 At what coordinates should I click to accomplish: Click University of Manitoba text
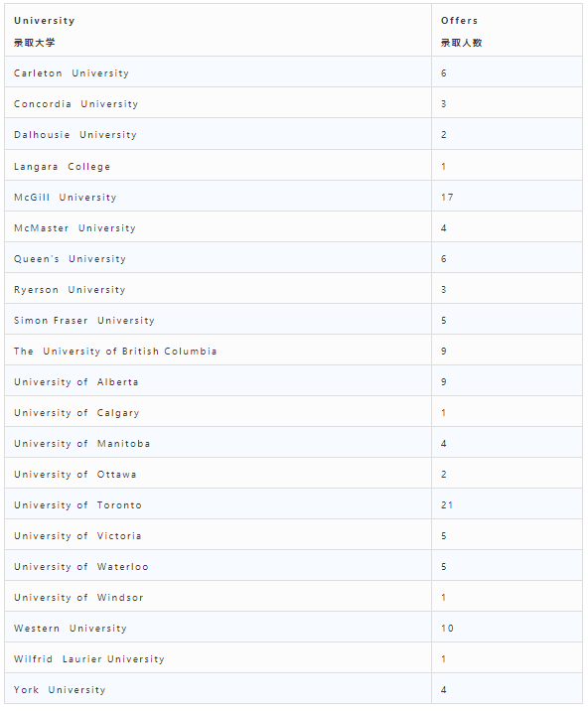pos(82,444)
